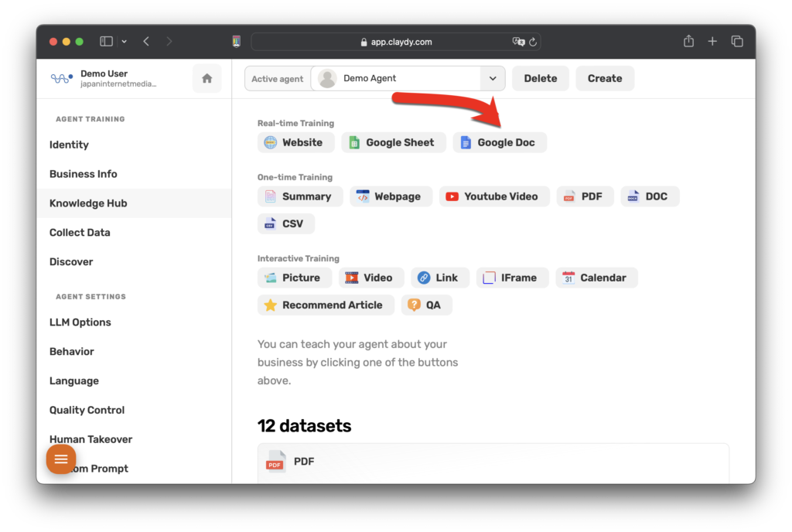
Task: Open the orange hamburger menu button
Action: tap(61, 459)
